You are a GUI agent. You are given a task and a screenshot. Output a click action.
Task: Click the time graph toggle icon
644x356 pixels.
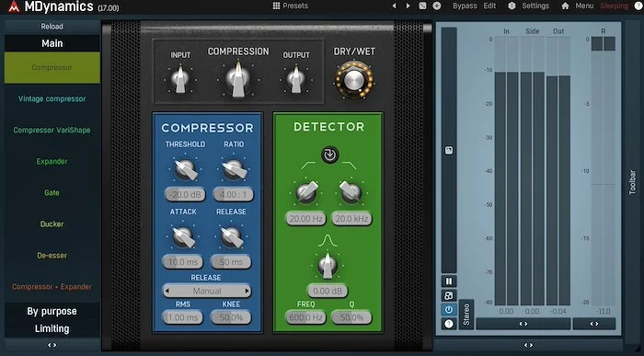[449, 150]
